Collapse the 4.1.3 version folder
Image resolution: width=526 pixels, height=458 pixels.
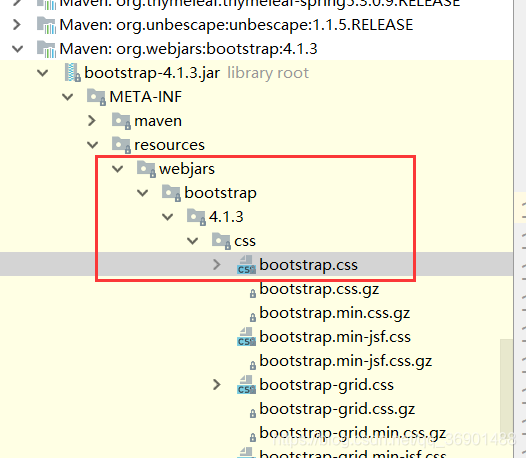tap(167, 217)
